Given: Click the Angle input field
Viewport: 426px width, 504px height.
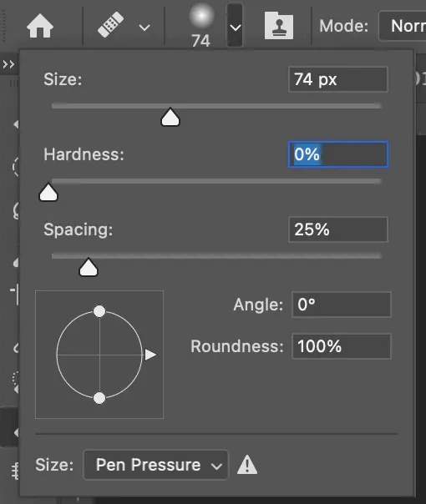Looking at the screenshot, I should pos(342,305).
